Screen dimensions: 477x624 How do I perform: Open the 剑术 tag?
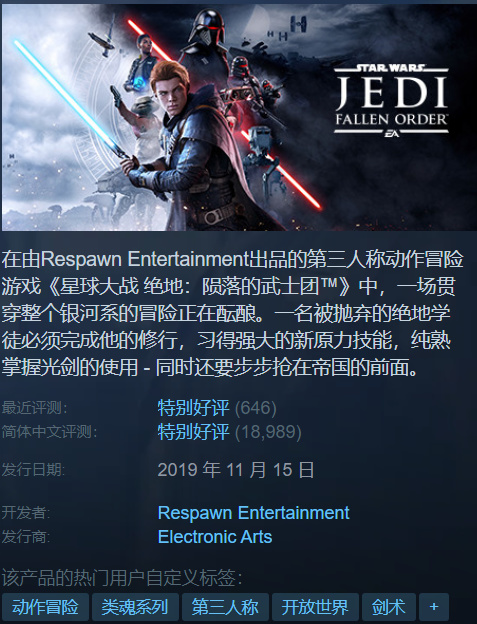tap(389, 607)
